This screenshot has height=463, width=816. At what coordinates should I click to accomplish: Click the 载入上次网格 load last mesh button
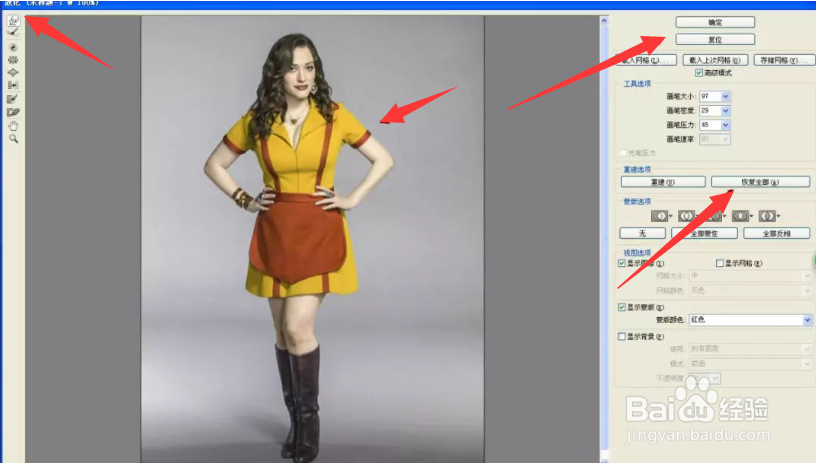point(715,60)
